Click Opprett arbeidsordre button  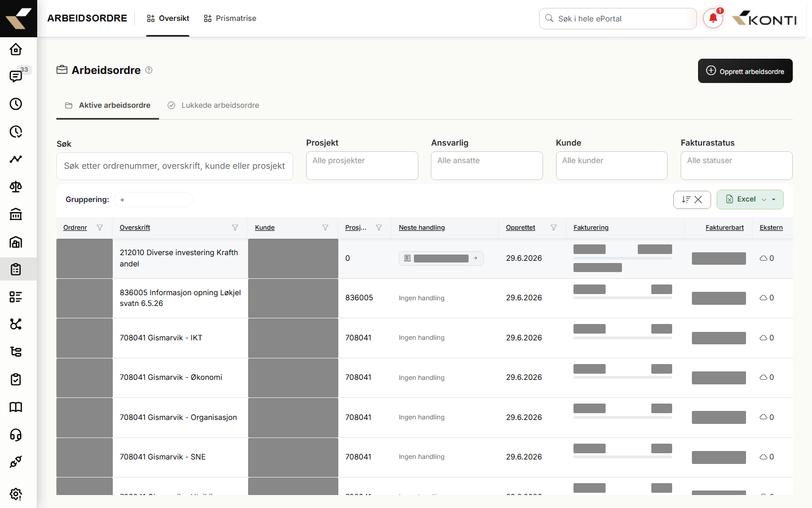click(745, 71)
